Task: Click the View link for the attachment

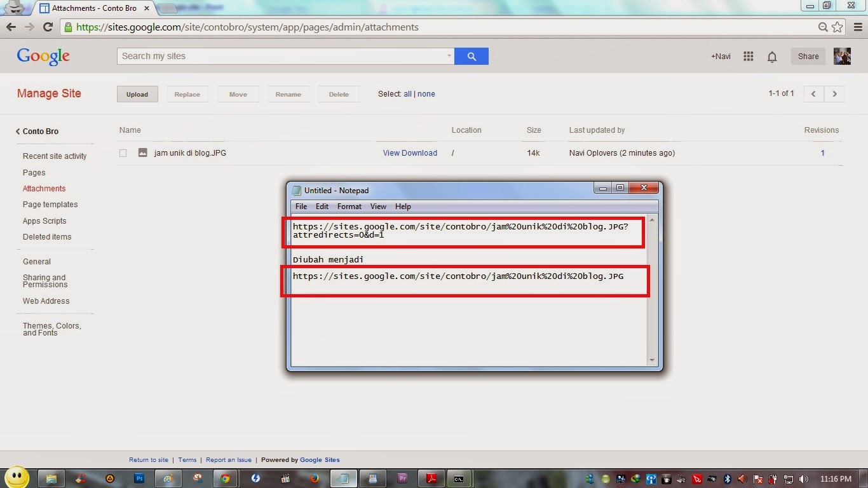Action: 391,153
